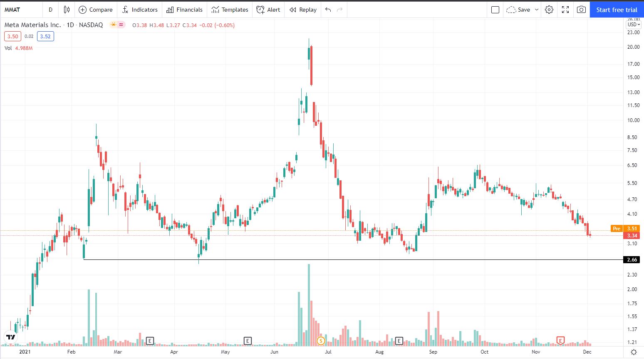Click the pink approximate-sign icon beside NASDAQ

[x=121, y=25]
